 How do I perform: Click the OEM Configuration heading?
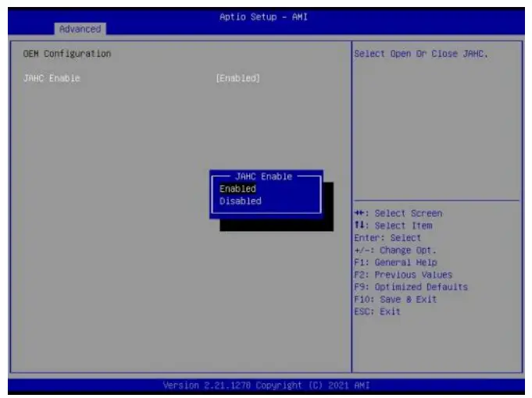[x=67, y=54]
